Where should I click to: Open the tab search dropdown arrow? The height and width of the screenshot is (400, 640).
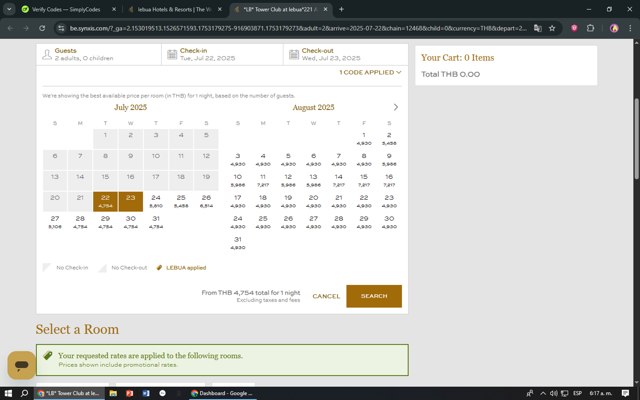(9, 9)
